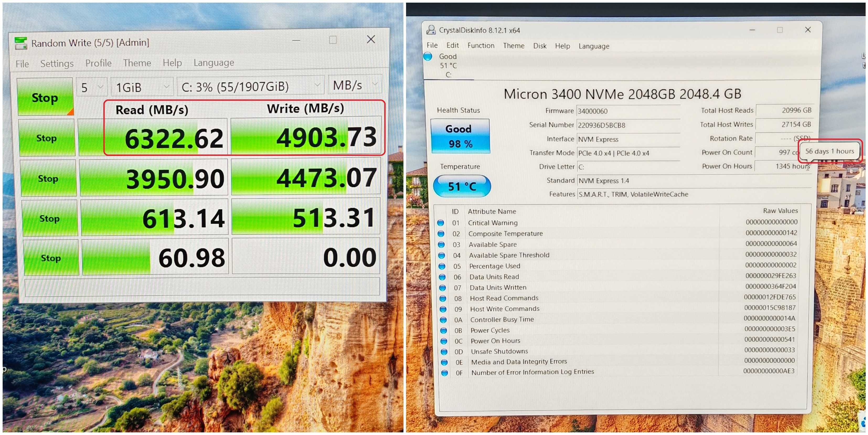This screenshot has width=868, height=435.
Task: Click status circle for Power Cycles row
Action: point(444,330)
